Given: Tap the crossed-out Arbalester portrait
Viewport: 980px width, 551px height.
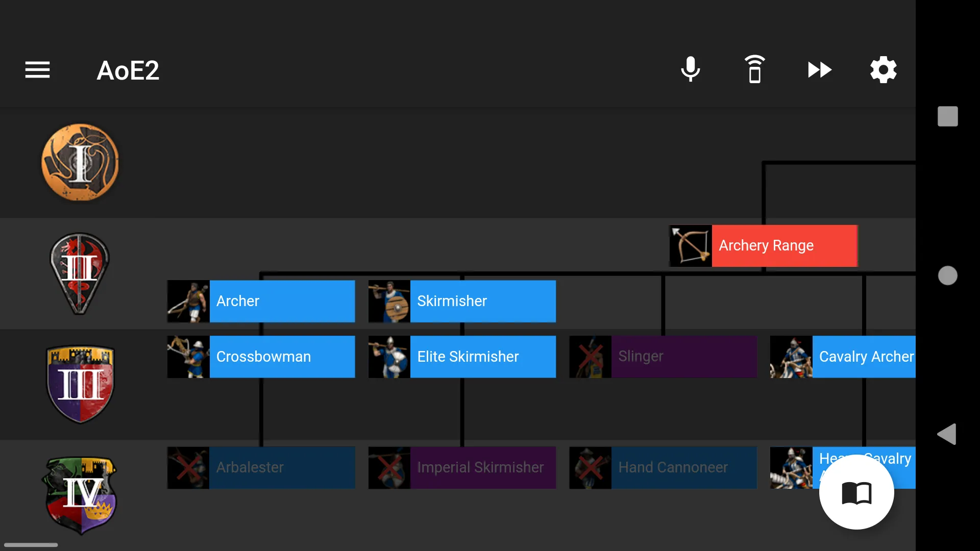Looking at the screenshot, I should coord(188,468).
